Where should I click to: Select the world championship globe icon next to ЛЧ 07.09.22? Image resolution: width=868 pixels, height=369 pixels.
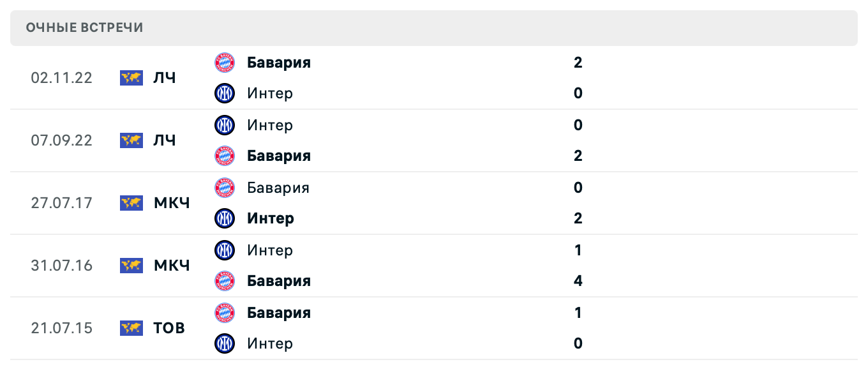(131, 140)
